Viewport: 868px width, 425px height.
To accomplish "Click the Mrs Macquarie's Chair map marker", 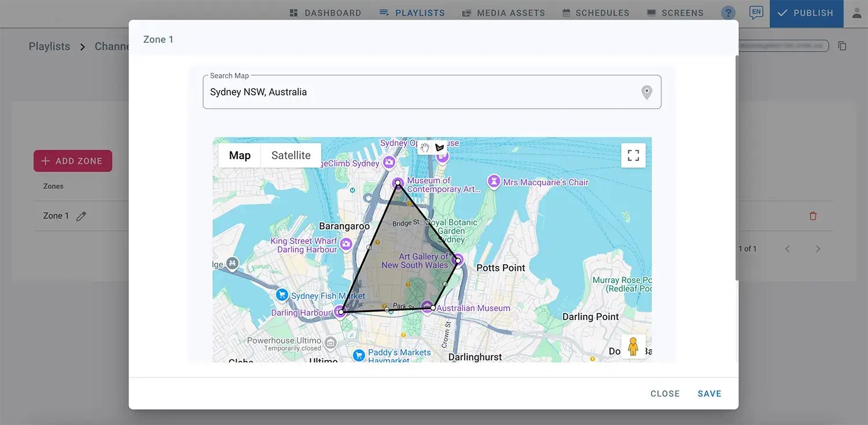I will coord(494,182).
